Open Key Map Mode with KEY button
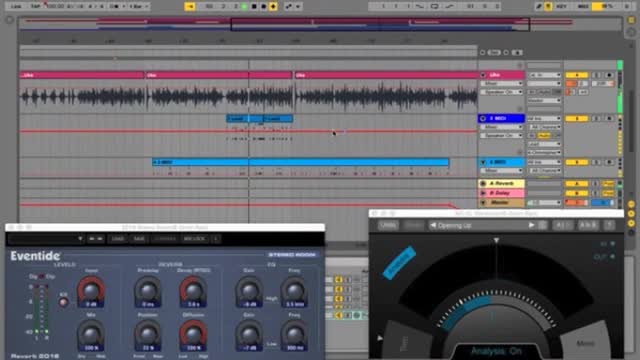This screenshot has height=360, width=640. click(x=561, y=7)
